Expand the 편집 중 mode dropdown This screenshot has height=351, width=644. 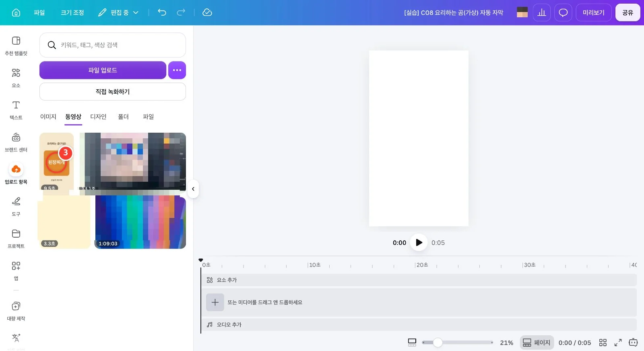(x=118, y=12)
